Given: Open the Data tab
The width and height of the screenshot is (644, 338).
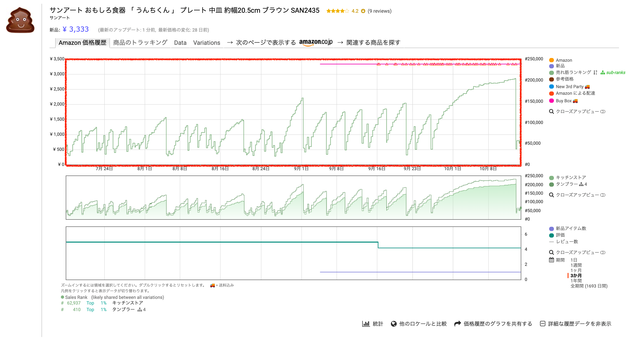Looking at the screenshot, I should click(180, 43).
